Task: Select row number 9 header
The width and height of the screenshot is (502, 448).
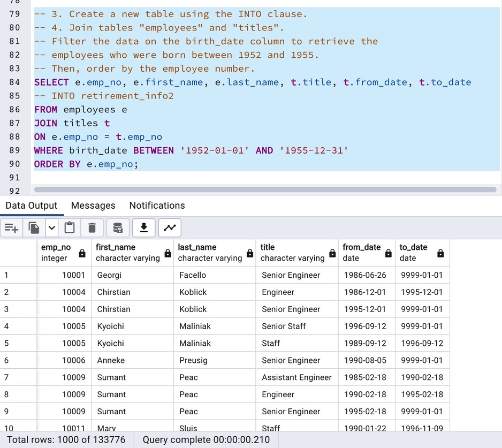Action: tap(18, 412)
